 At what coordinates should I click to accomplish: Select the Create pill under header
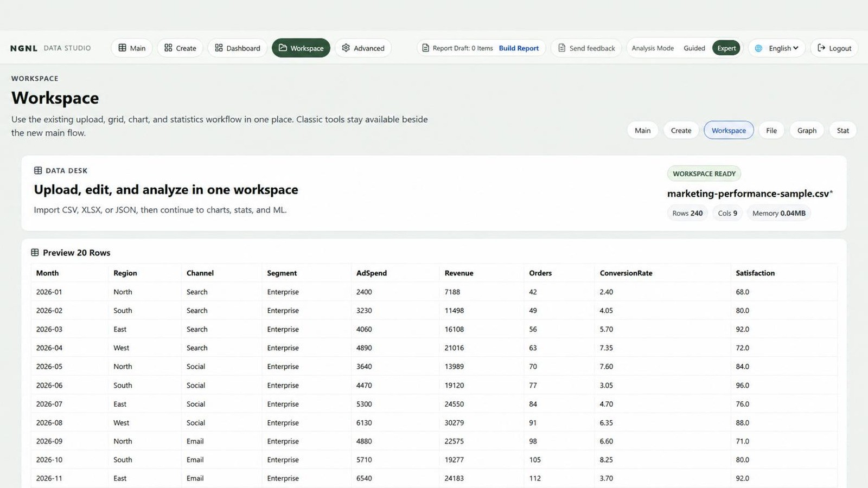(x=681, y=130)
